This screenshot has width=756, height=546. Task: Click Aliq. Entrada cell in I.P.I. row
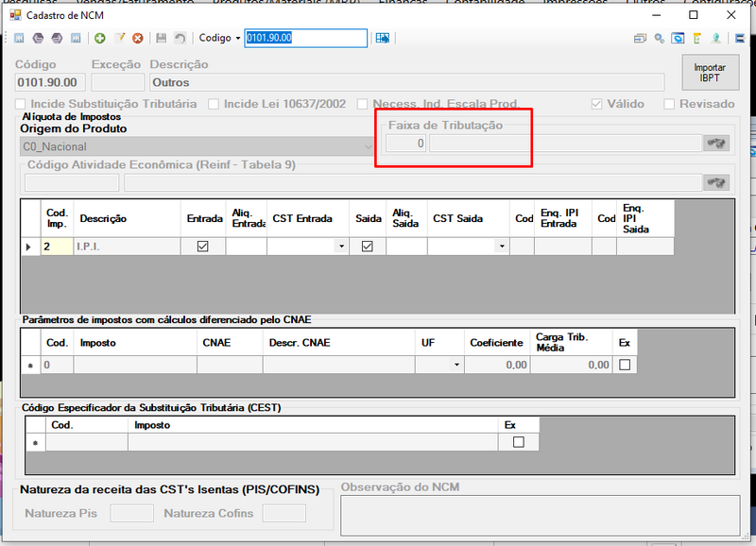[246, 247]
